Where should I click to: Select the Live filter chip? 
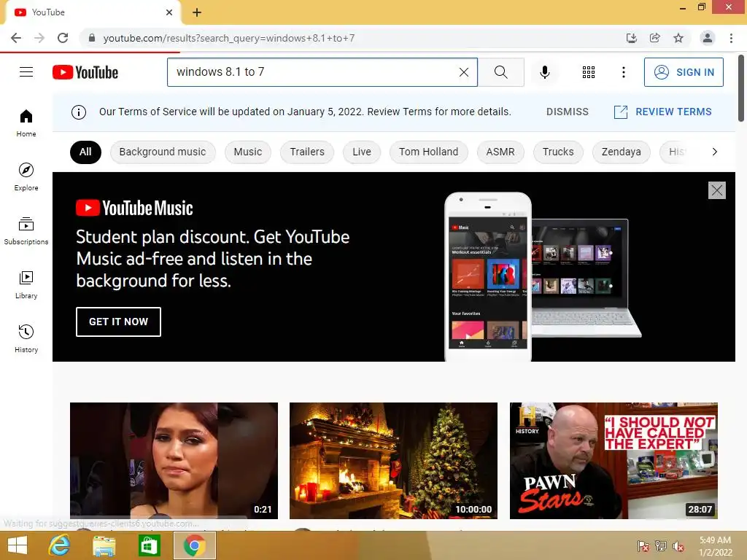[x=362, y=152]
